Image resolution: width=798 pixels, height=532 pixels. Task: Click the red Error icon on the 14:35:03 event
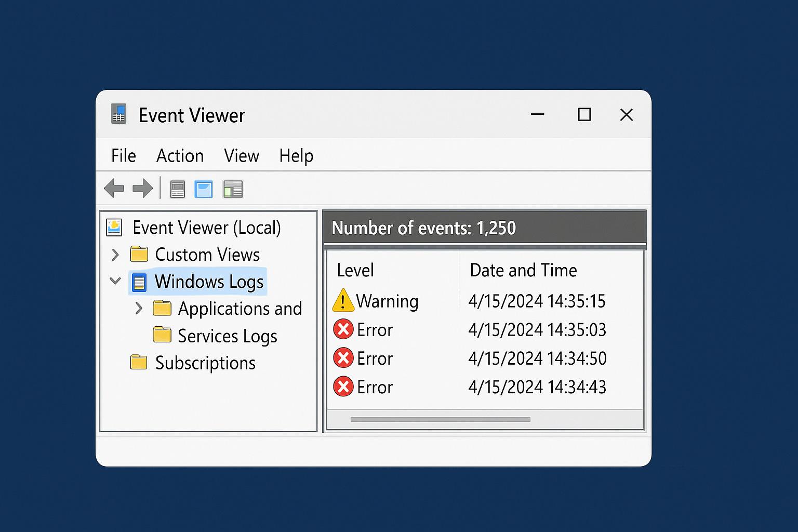[x=343, y=329]
